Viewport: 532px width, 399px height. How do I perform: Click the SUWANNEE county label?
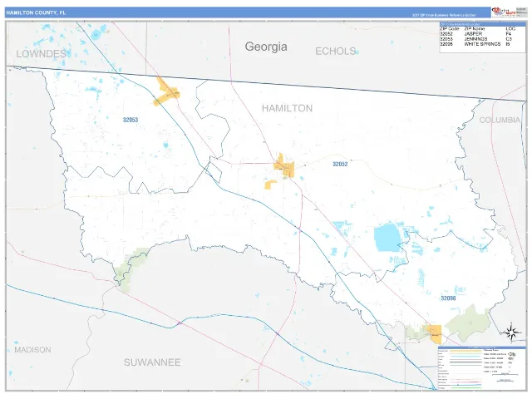pyautogui.click(x=152, y=362)
